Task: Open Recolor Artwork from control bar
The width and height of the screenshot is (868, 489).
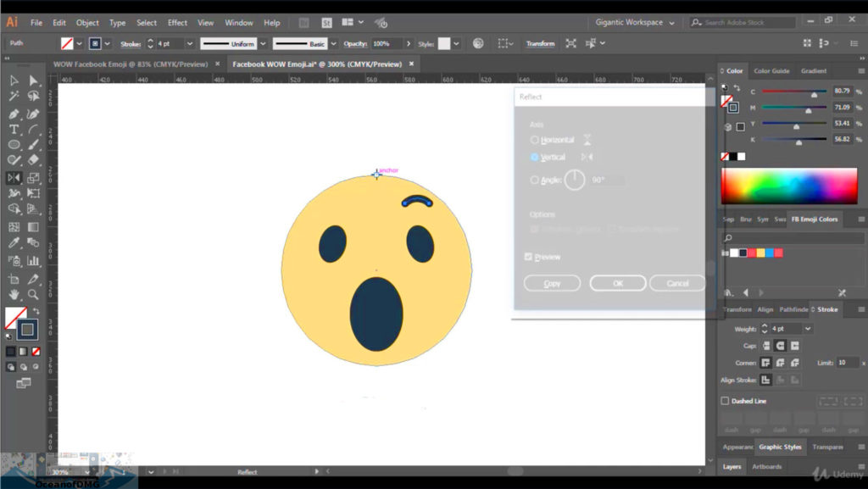Action: tap(478, 43)
